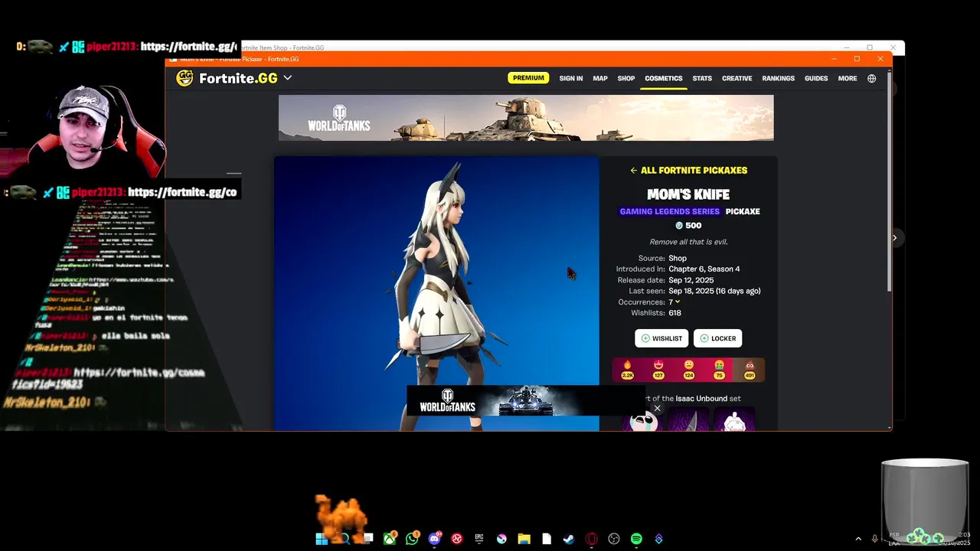
Task: Open the Windows Start button
Action: [x=322, y=539]
